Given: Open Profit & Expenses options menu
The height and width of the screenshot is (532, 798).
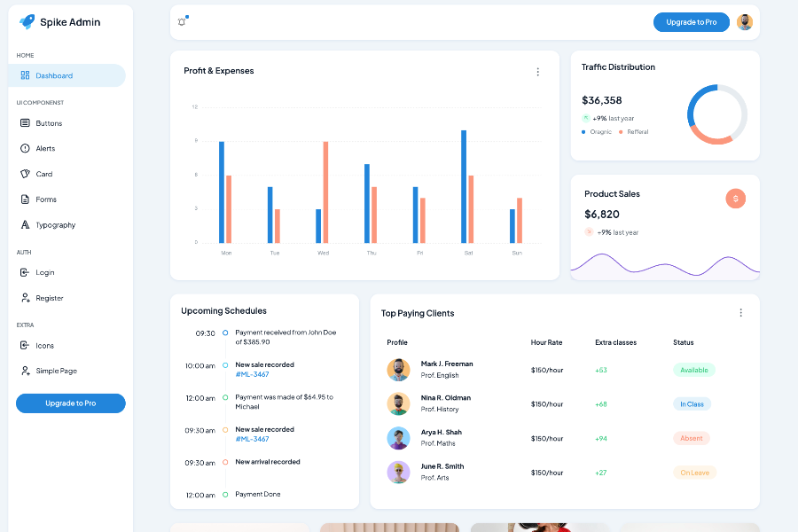Looking at the screenshot, I should (x=537, y=72).
